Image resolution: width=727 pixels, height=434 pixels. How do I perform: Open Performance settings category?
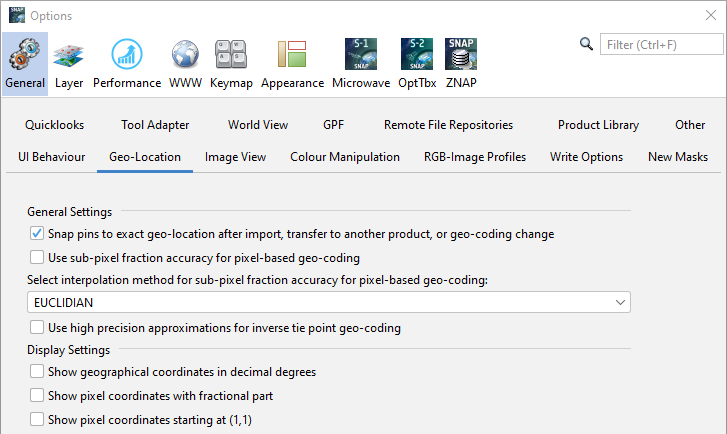[127, 64]
